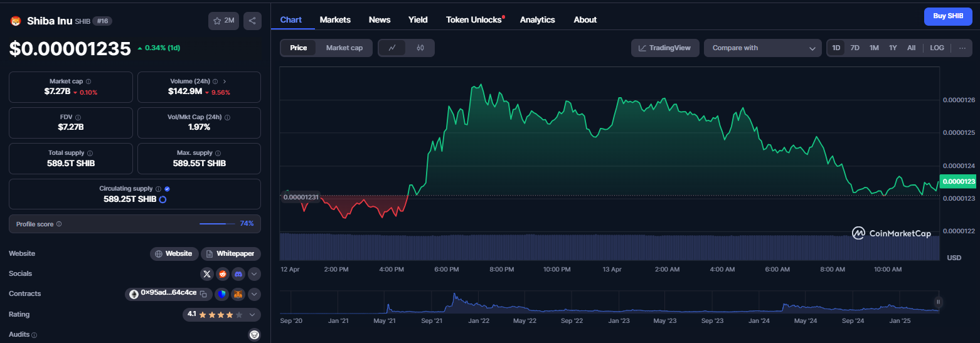This screenshot has height=343, width=980.
Task: Open the Discord social icon
Action: (x=238, y=274)
